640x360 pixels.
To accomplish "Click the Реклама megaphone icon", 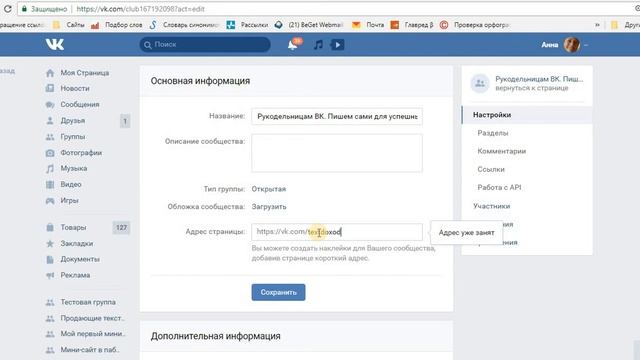I will point(50,276).
